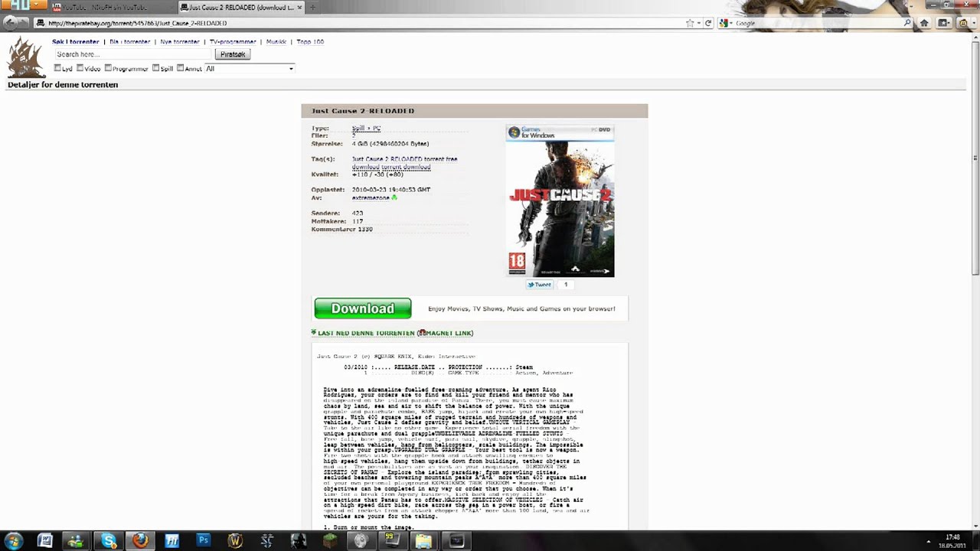Open the Musikk link
The image size is (980, 551).
coord(276,42)
